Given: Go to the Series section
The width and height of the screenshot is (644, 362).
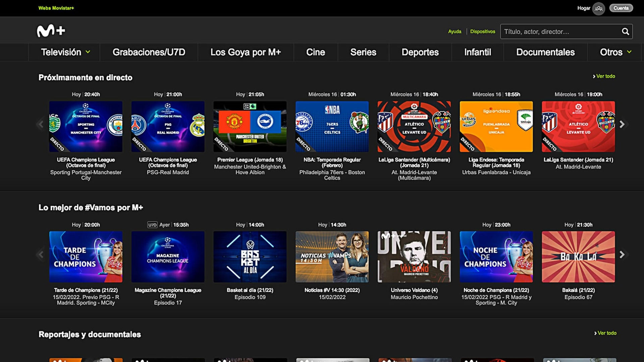Looking at the screenshot, I should tap(363, 52).
